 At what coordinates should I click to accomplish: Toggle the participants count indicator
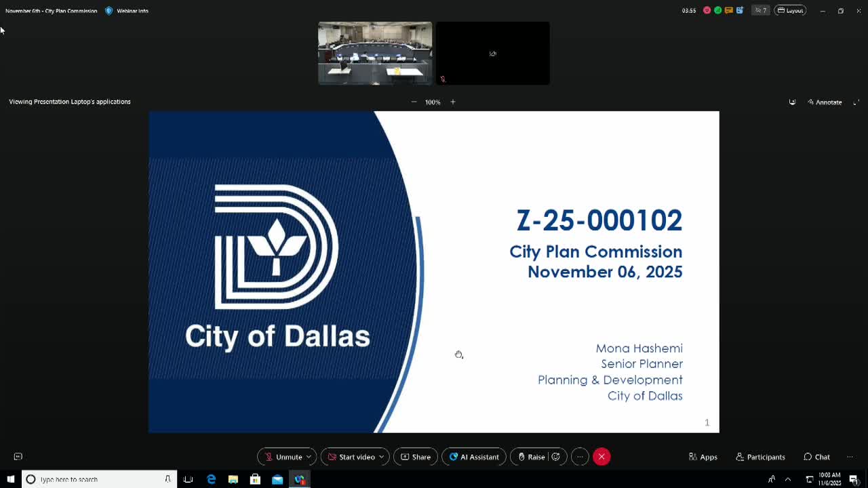[759, 10]
